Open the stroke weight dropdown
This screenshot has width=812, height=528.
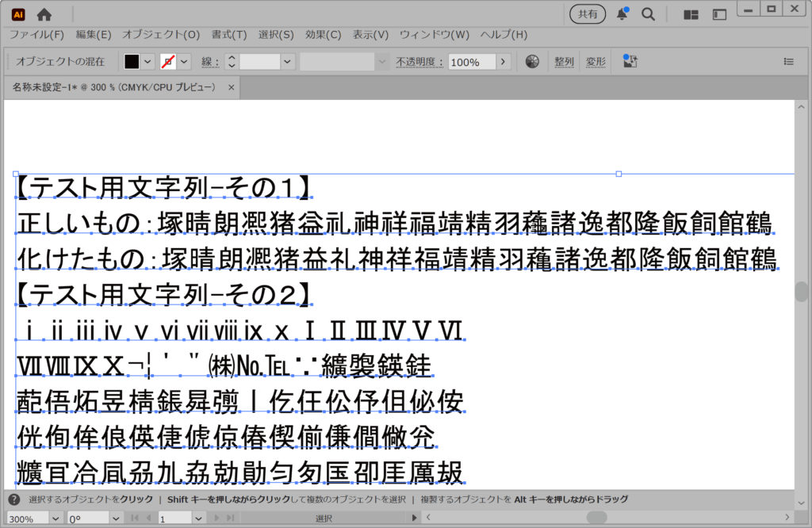[x=287, y=62]
